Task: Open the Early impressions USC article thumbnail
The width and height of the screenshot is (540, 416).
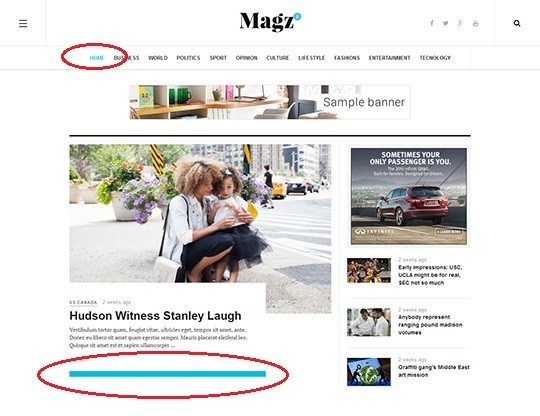Action: point(369,271)
